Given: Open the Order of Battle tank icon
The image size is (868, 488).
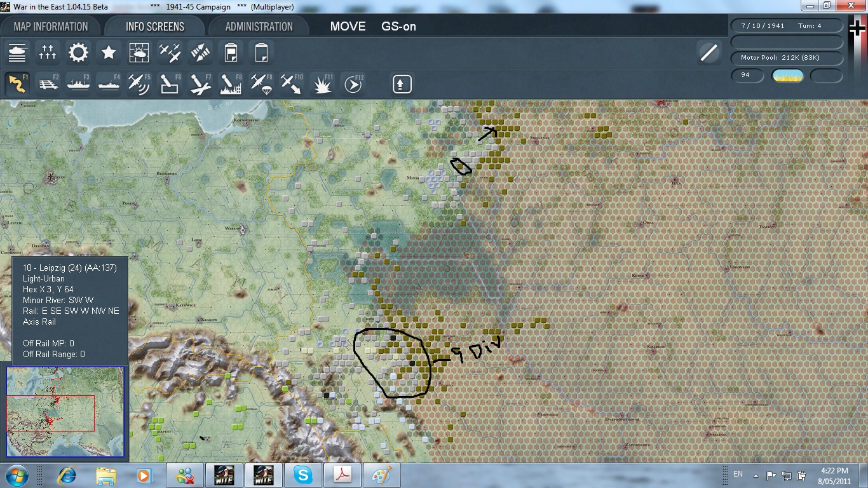Looking at the screenshot, I should tap(17, 52).
